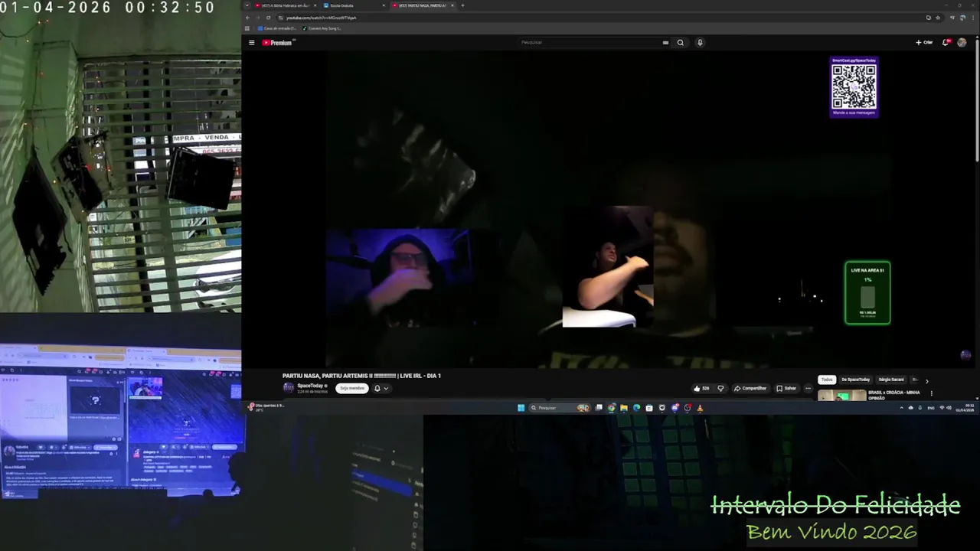Open the YouTube account avatar menu
The width and height of the screenshot is (980, 551).
click(x=962, y=43)
